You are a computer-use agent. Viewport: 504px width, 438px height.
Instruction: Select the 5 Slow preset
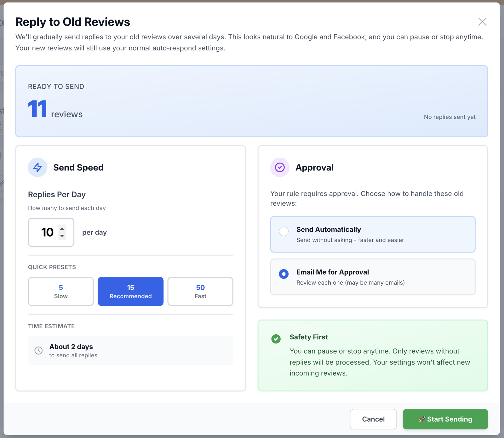click(60, 291)
